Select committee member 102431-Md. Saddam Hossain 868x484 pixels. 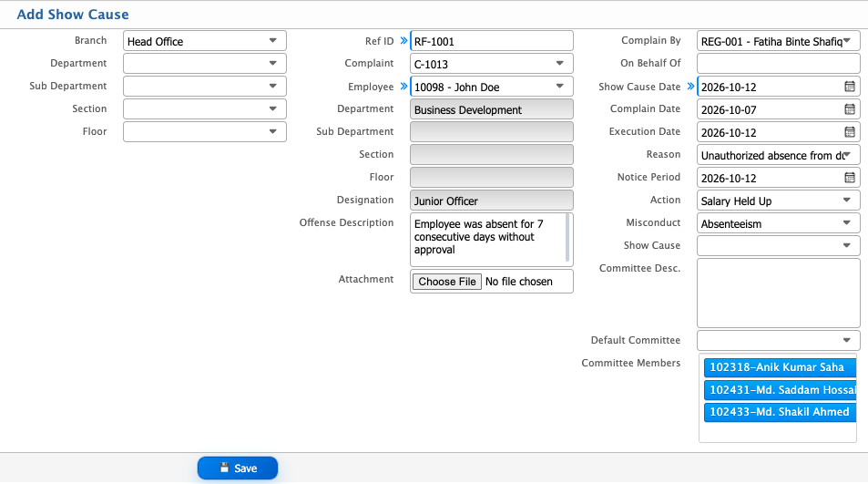pos(780,390)
